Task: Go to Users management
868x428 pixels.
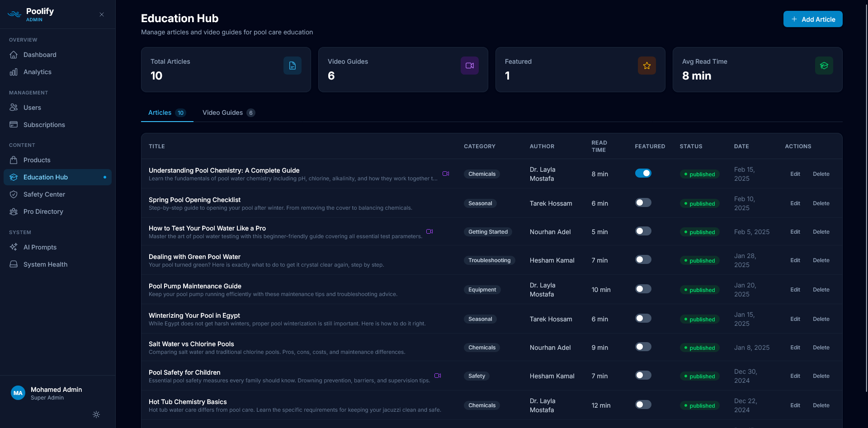Action: [57, 108]
